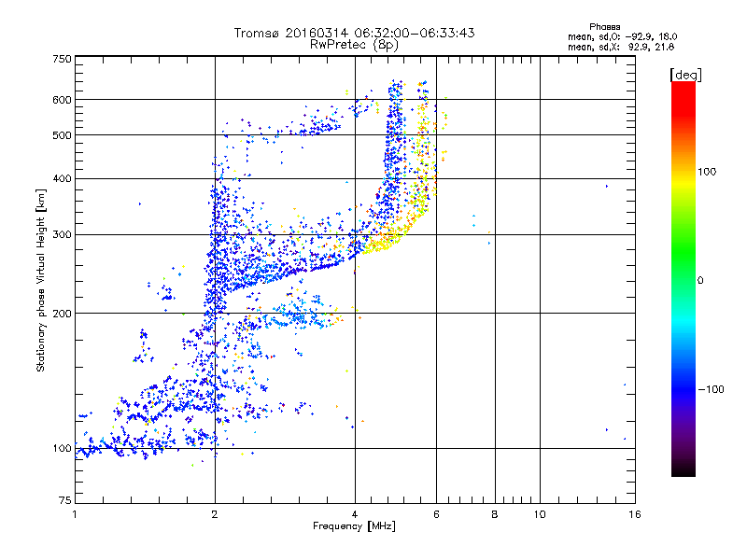Click the x-axis '16' tick label
747x560 pixels.
(x=635, y=514)
